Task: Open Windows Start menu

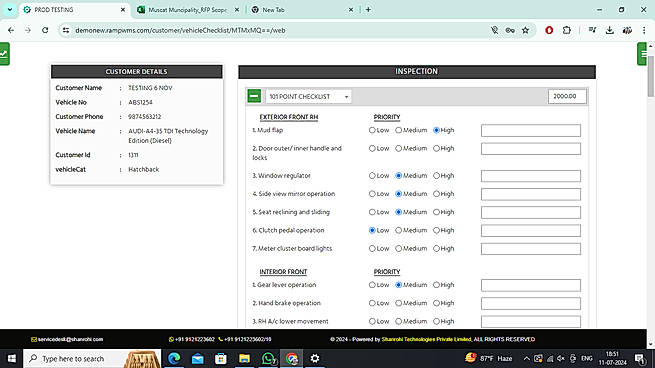Action: 12,358
